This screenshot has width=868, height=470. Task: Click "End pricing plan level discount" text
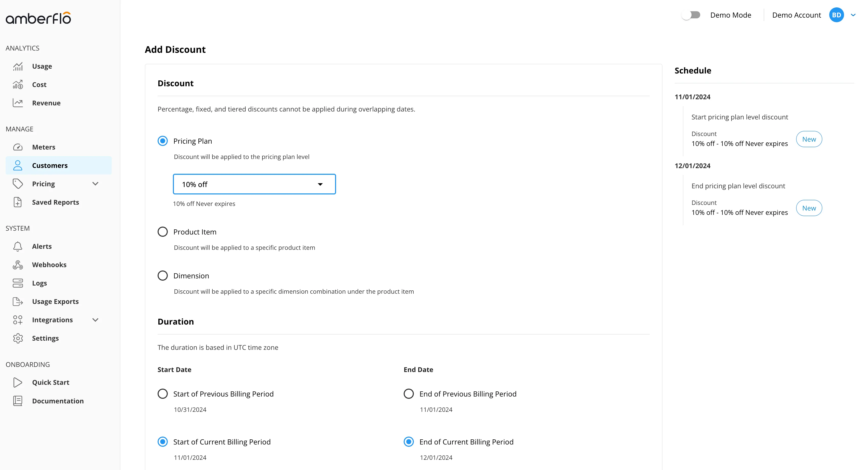[x=738, y=186]
